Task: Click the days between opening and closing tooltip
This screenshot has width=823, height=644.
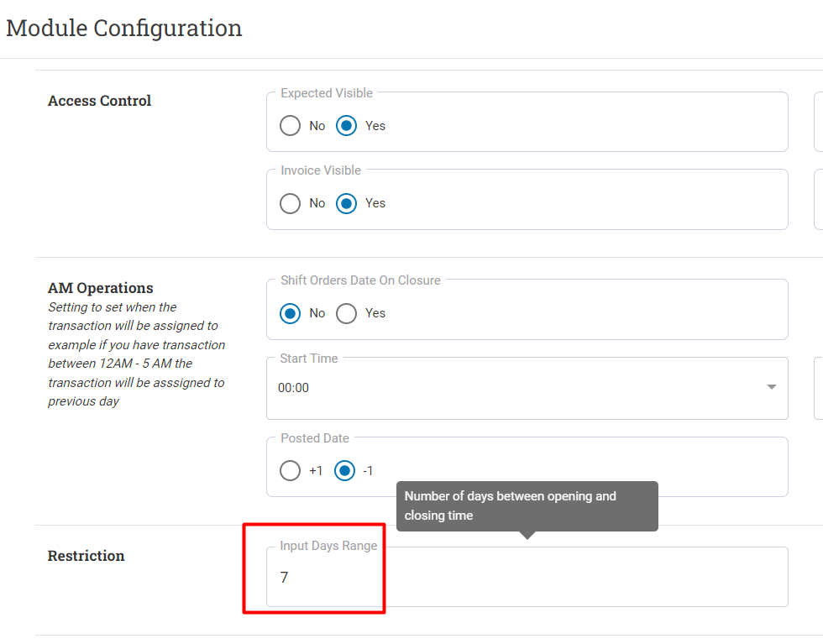Action: point(527,506)
